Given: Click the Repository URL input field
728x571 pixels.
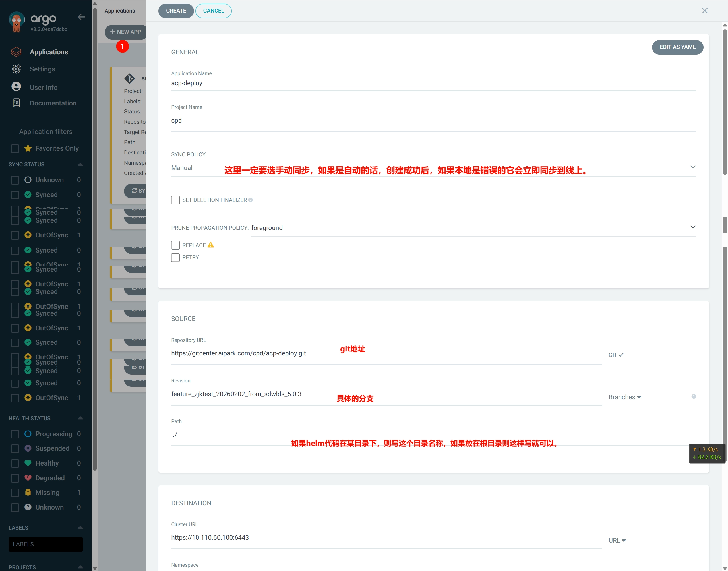Looking at the screenshot, I should [x=386, y=353].
